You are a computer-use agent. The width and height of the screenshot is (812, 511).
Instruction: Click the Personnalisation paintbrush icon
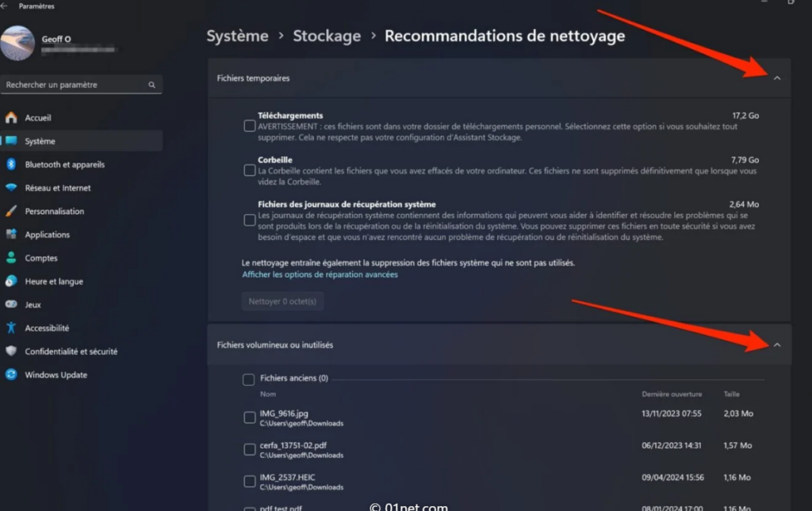[11, 212]
